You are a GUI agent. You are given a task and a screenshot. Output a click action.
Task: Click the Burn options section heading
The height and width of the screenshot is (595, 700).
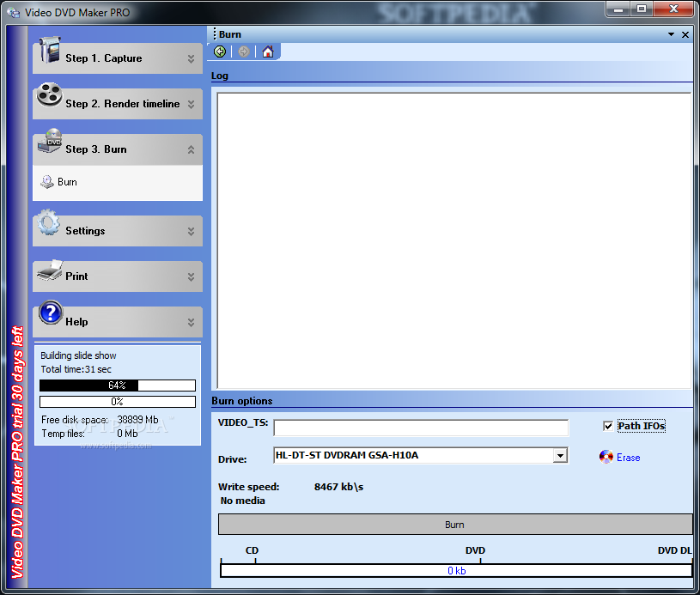click(242, 401)
